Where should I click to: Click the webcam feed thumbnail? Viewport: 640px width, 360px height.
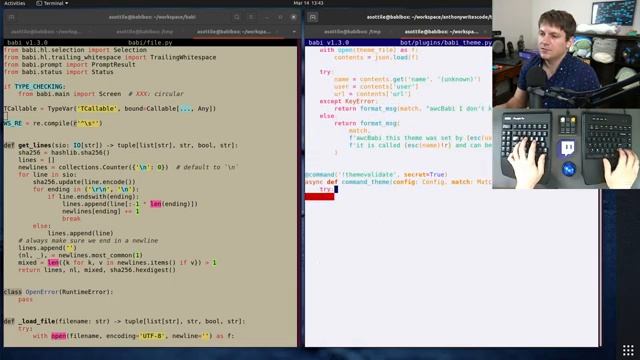[566, 54]
